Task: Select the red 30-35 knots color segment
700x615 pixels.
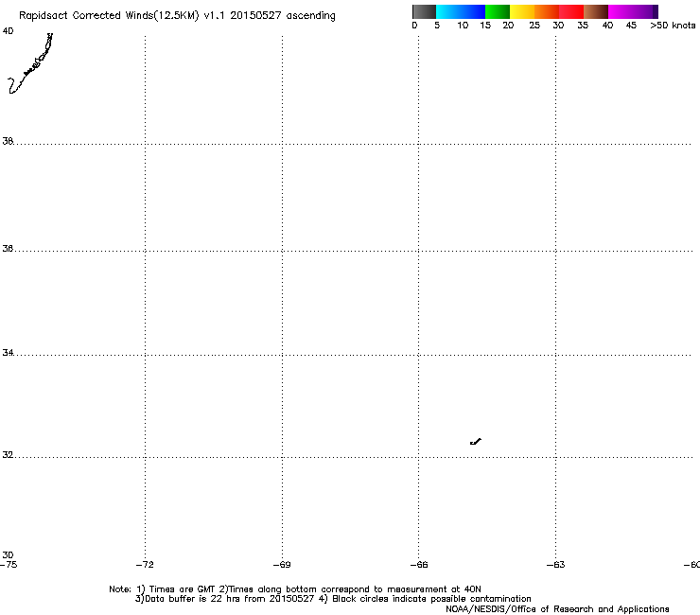Action: pos(571,11)
